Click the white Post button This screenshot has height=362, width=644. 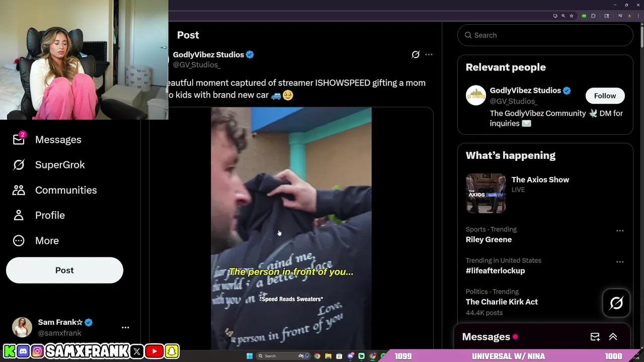click(x=64, y=270)
